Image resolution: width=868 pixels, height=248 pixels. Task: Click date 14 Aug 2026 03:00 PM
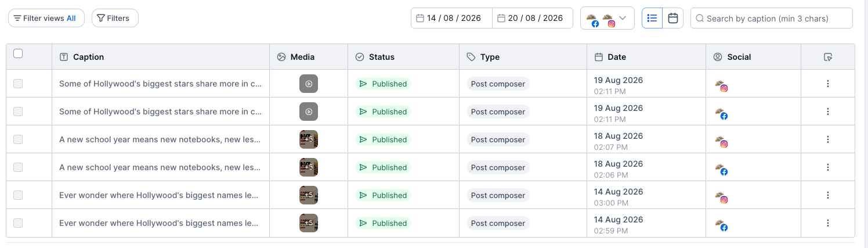(x=619, y=197)
